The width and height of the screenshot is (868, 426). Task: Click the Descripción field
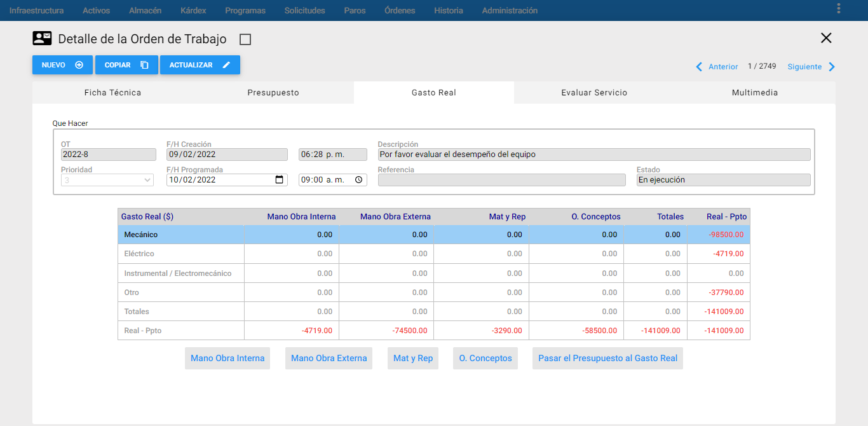tap(594, 155)
